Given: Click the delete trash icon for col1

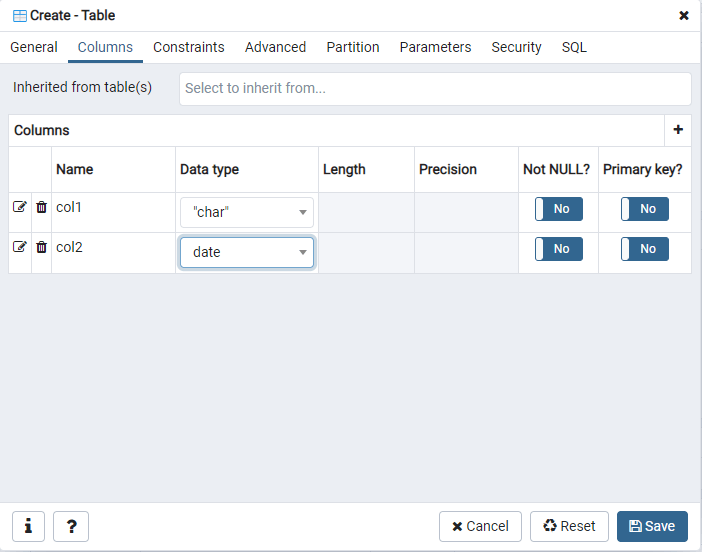Looking at the screenshot, I should tap(41, 207).
